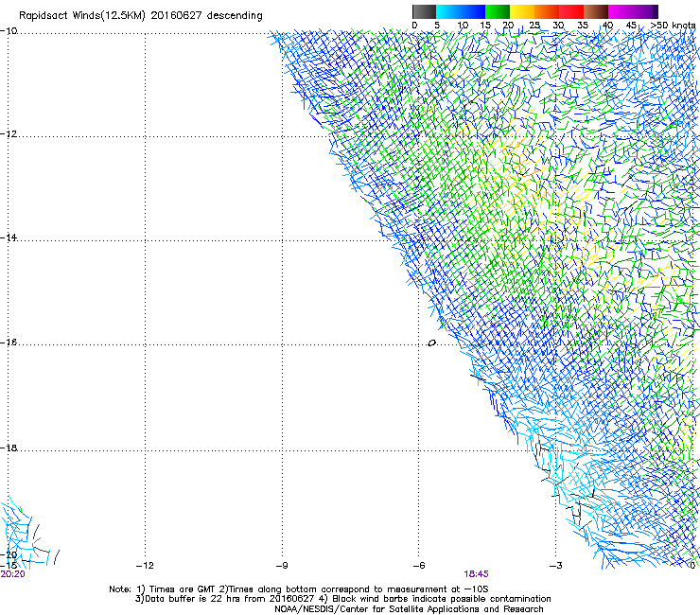Click the '-9' longitude label
This screenshot has height=615, width=700.
[x=282, y=566]
